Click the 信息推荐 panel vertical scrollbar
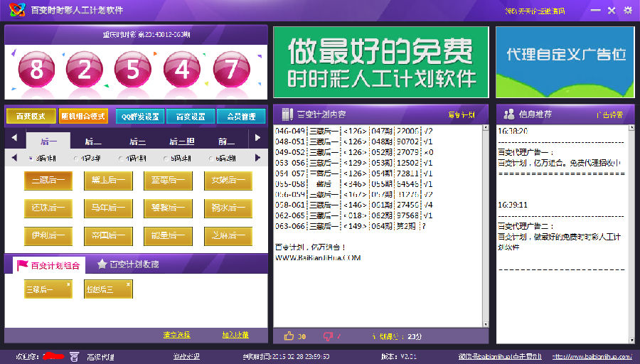640x364 pixels. tap(631, 234)
